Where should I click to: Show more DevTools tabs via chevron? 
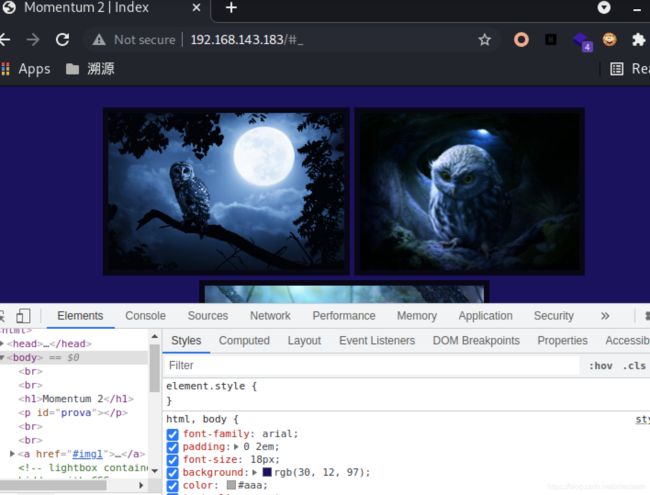coord(605,316)
